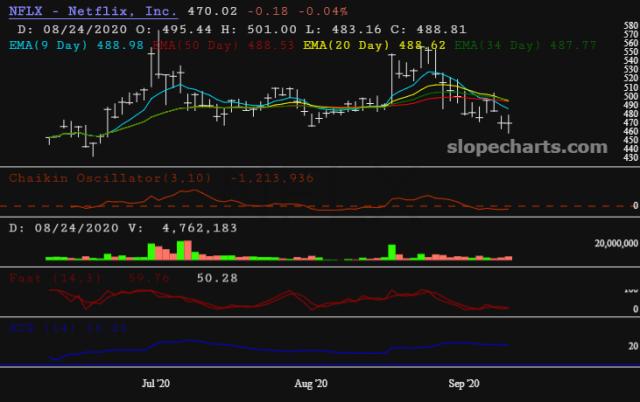
Task: Click the volume value 4,762,183
Action: click(x=200, y=228)
